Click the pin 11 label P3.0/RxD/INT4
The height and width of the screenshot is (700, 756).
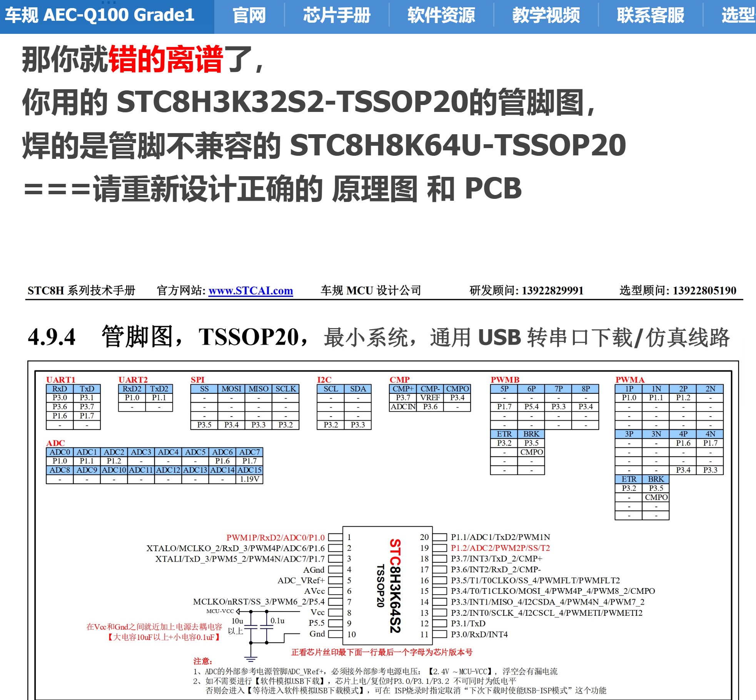[479, 634]
